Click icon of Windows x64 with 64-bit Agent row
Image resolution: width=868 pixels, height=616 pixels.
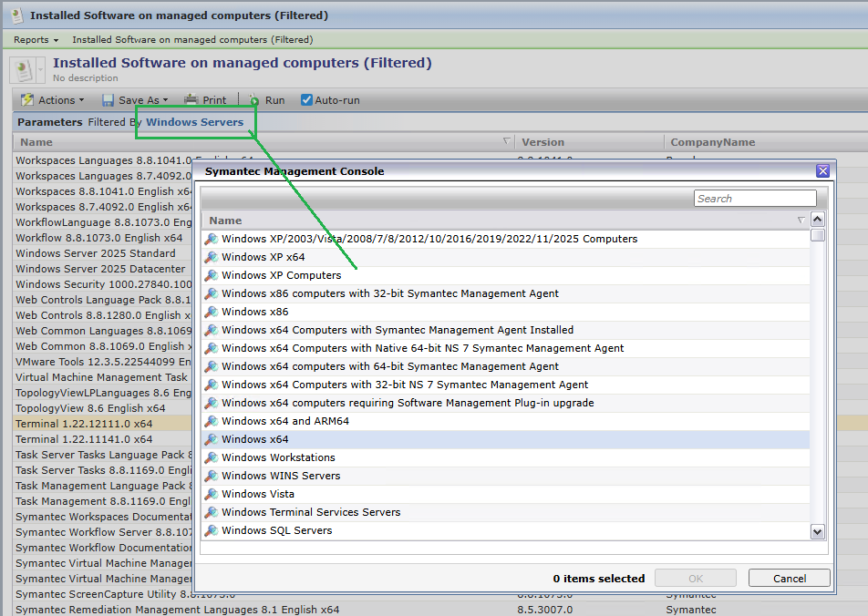(x=211, y=366)
